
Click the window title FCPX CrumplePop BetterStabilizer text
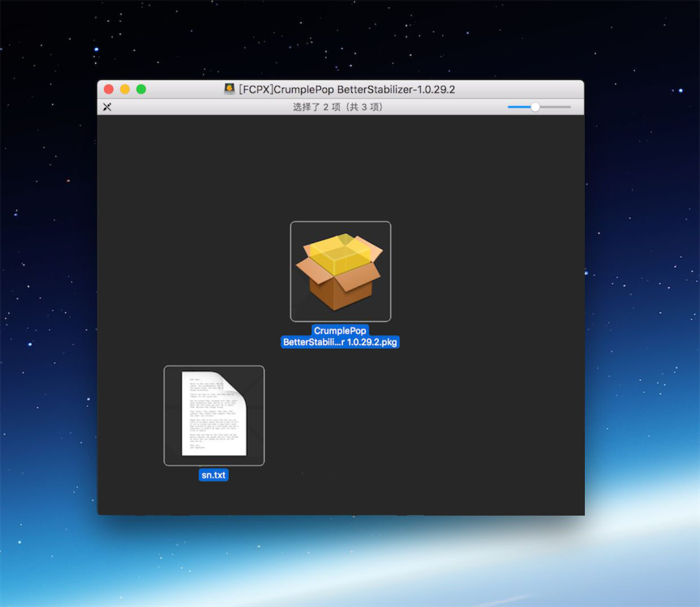(347, 89)
